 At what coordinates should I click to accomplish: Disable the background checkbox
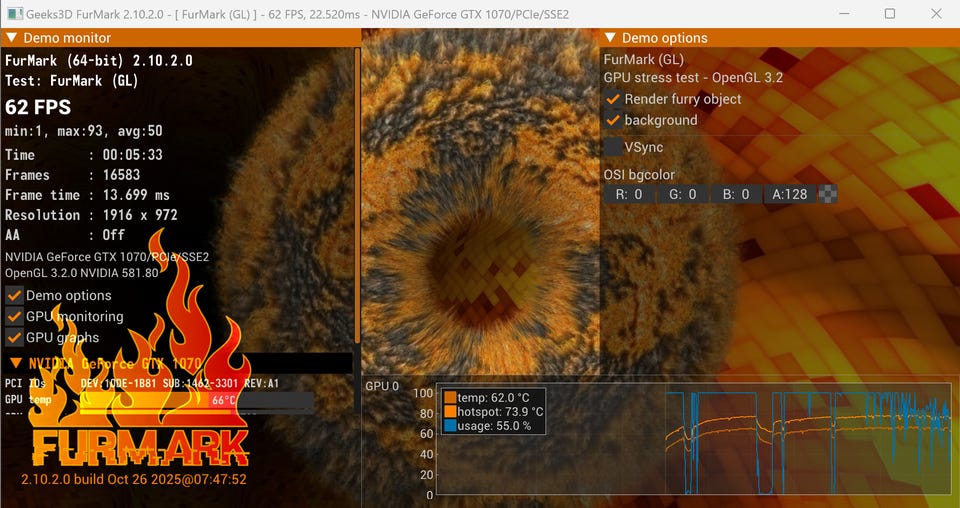(x=613, y=120)
